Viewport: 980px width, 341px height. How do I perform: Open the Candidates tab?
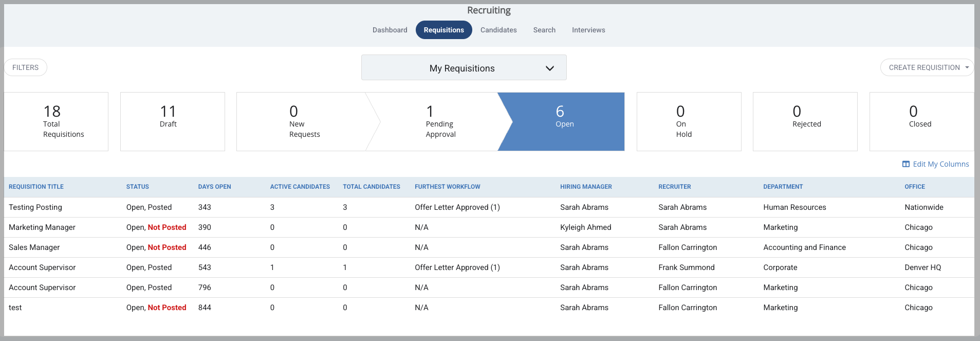click(x=498, y=30)
